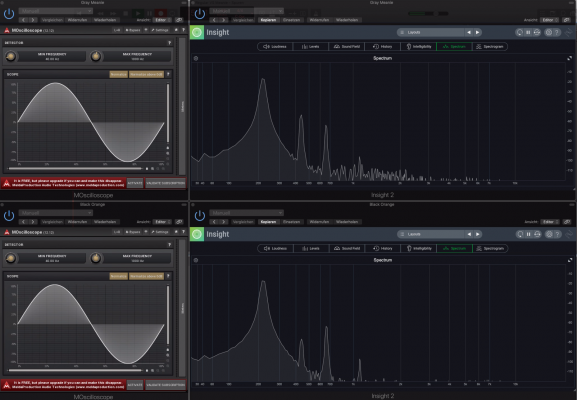Click link icon beside top-left Editor dropdown
Image resolution: width=577 pixels, height=400 pixels.
pos(179,20)
